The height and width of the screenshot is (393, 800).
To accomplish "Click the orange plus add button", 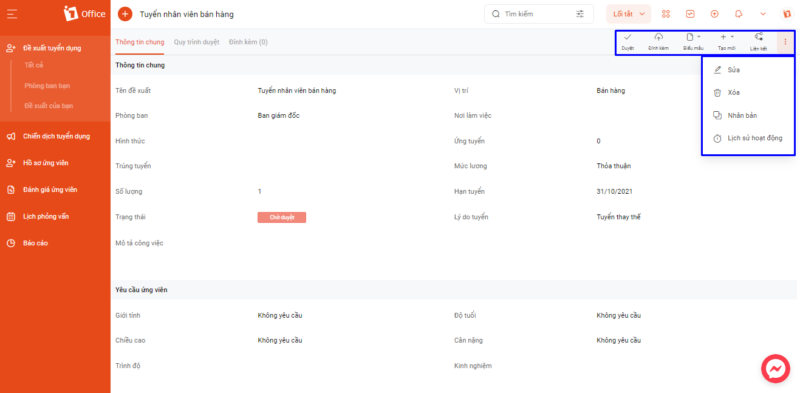I will [x=125, y=14].
